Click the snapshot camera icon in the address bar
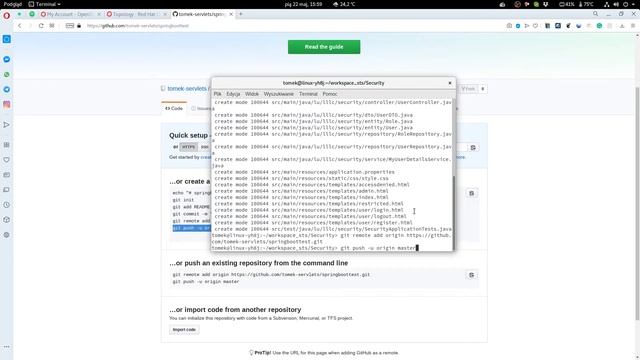640x360 pixels. [x=509, y=26]
